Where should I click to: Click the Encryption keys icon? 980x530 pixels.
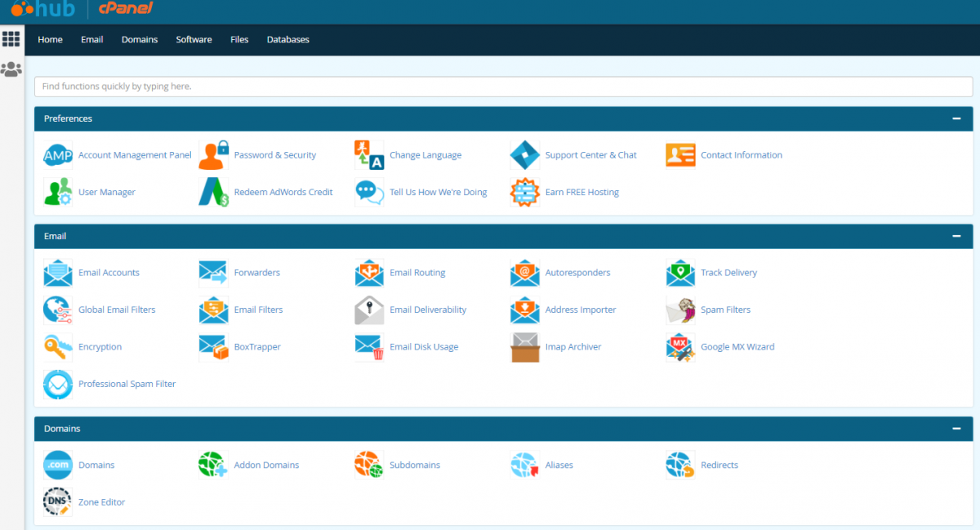(x=58, y=347)
